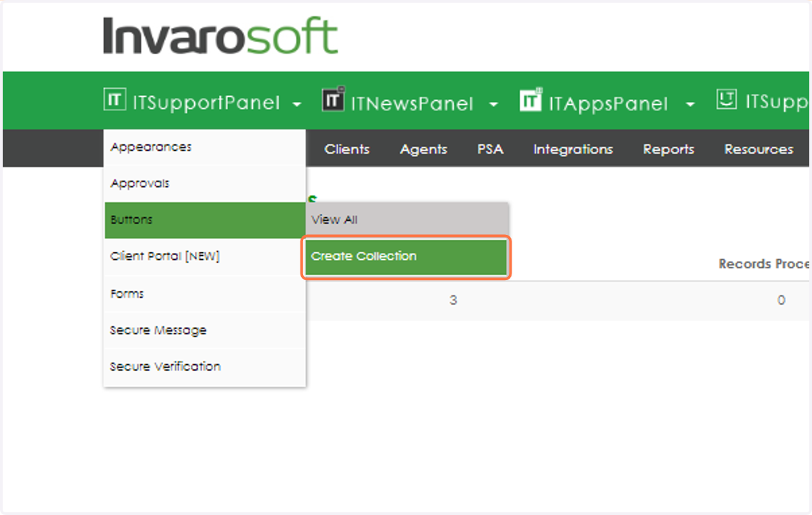Click the ITNewsPanel IT icon
Screen dimensions: 812x515
[x=333, y=99]
